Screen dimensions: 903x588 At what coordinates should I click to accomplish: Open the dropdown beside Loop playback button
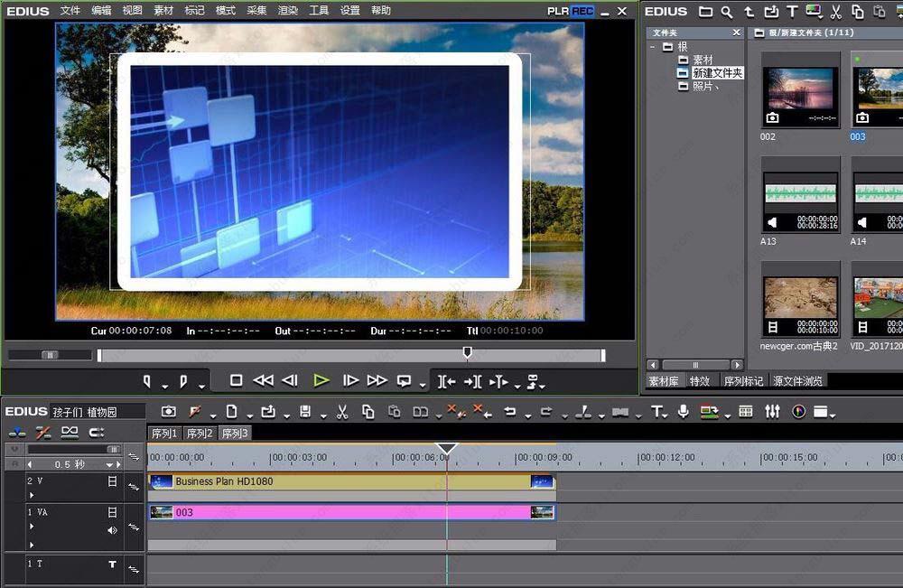pos(423,386)
